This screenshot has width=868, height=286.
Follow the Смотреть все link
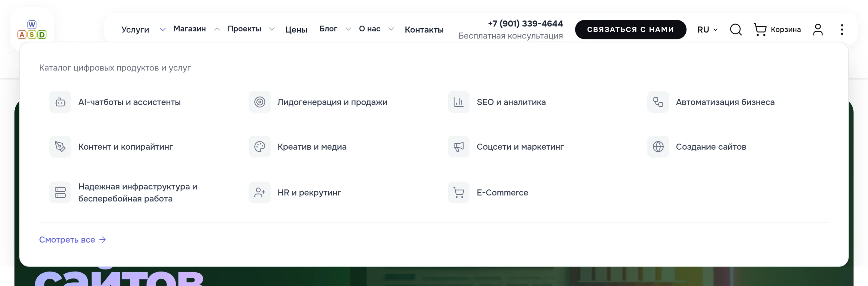[x=72, y=240]
